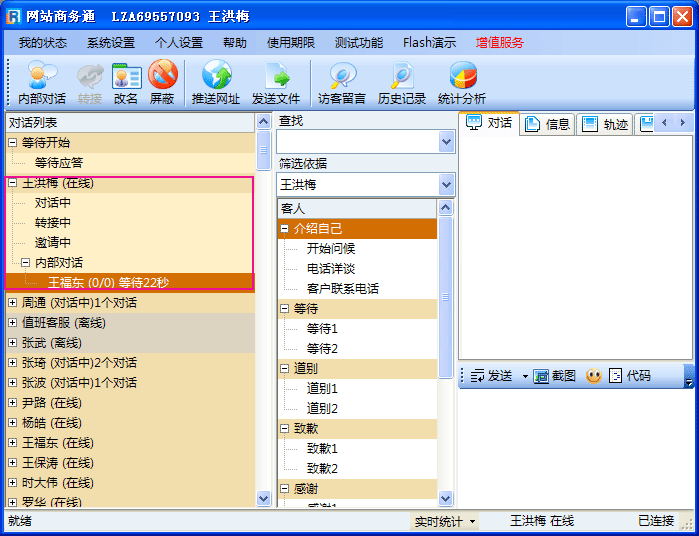Screen dimensions: 699x536
Task: Open 统计分析 statistics analysis
Action: 462,82
